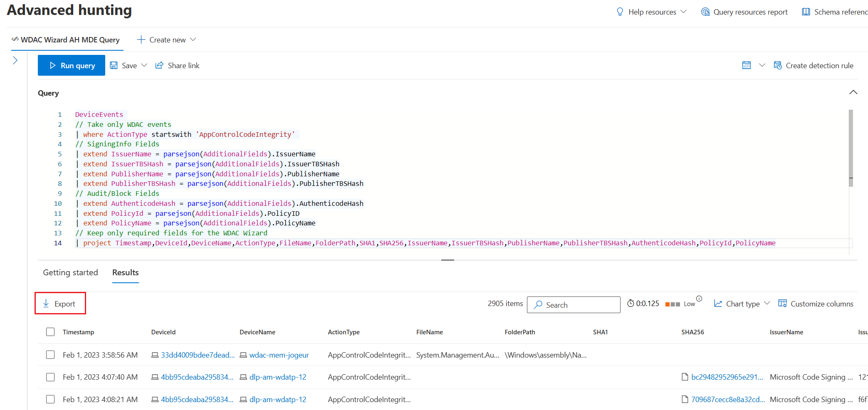868x410 pixels.
Task: Check the Feb 1, 2023 3:58:56 AM row
Action: (50, 355)
